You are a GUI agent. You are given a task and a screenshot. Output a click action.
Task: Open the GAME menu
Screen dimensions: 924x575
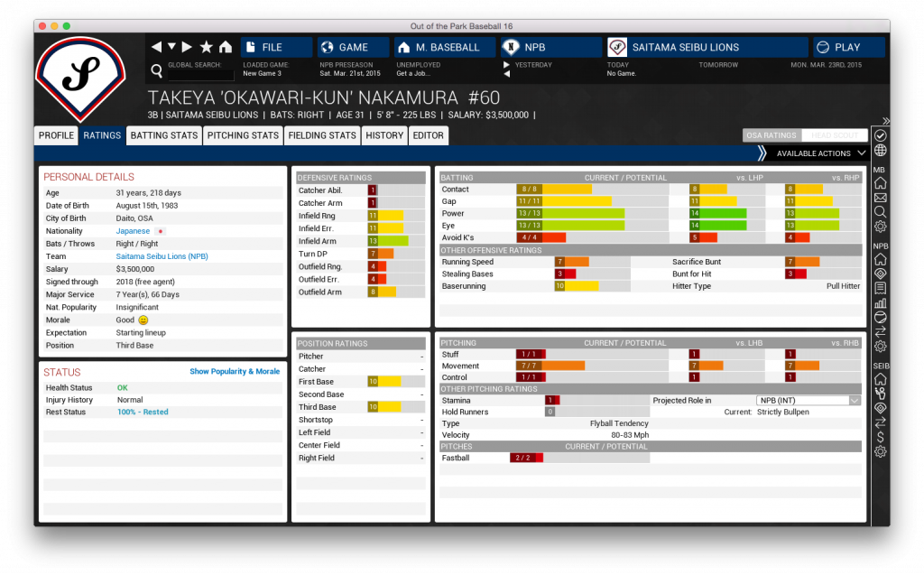coord(354,47)
